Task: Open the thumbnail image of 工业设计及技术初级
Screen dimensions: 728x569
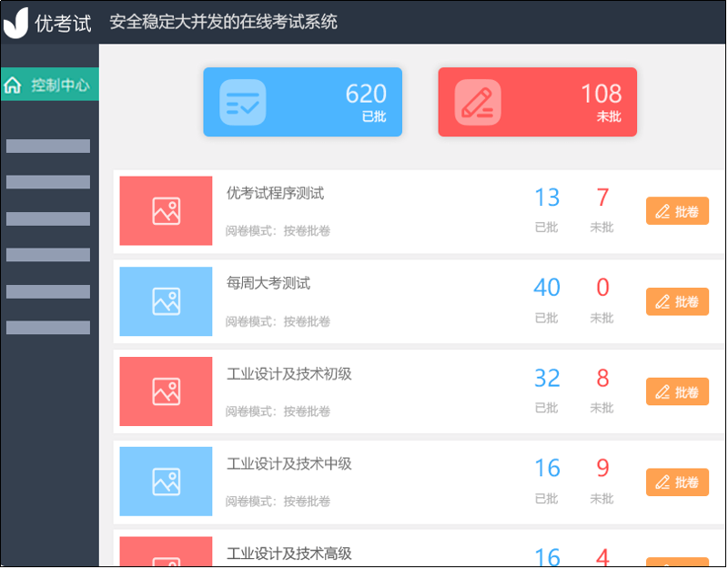Action: coord(167,391)
